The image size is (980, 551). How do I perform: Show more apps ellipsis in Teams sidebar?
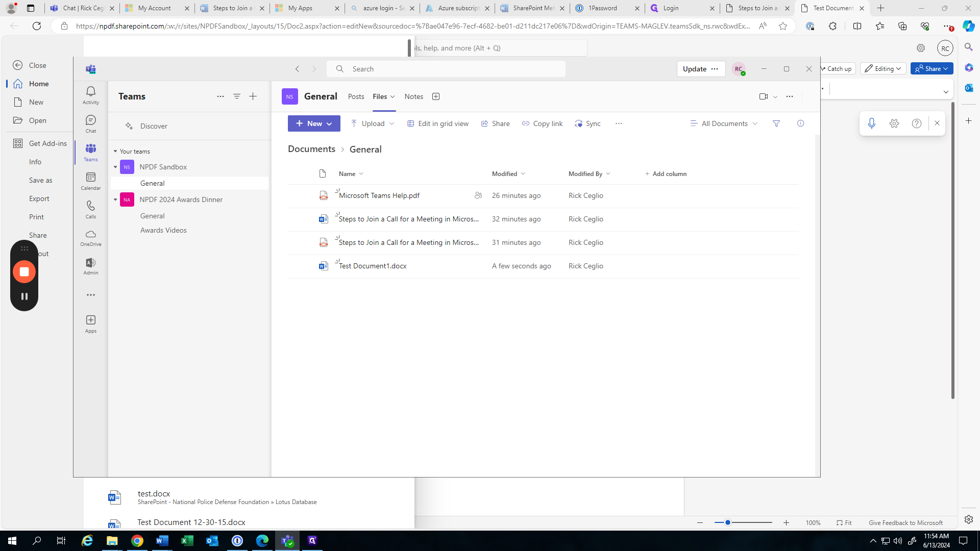(90, 295)
